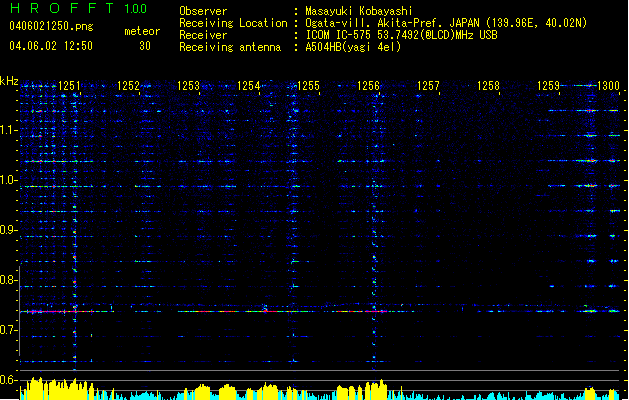This screenshot has width=629, height=400.
Task: Select the file name 0406021250.png
Action: pyautogui.click(x=51, y=27)
